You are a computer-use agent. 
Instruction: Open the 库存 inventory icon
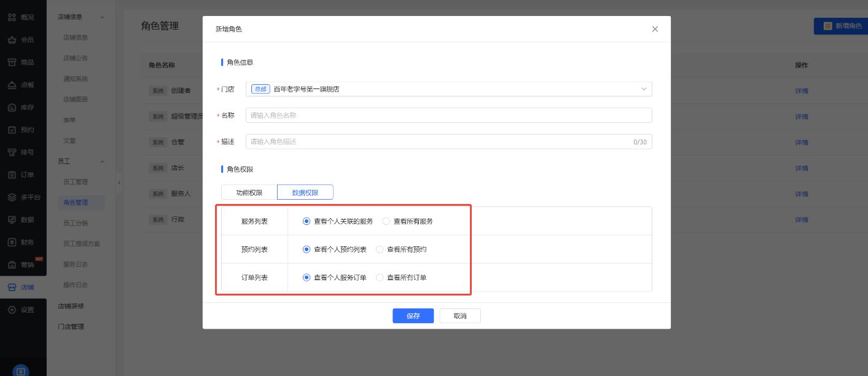12,108
